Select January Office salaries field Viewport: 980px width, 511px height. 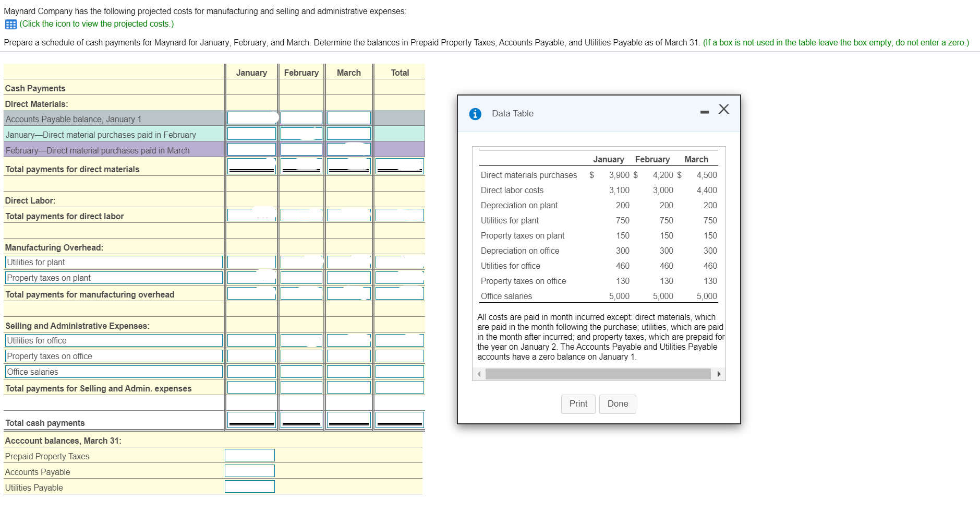click(x=251, y=372)
